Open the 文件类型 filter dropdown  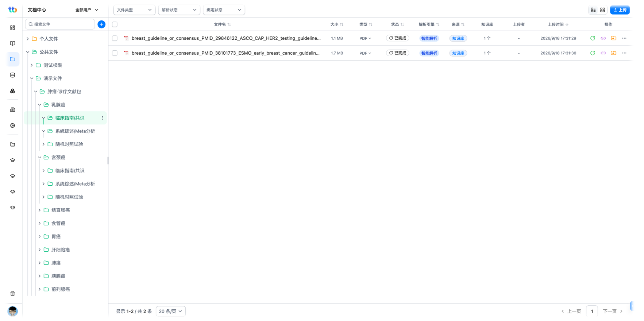click(x=134, y=10)
